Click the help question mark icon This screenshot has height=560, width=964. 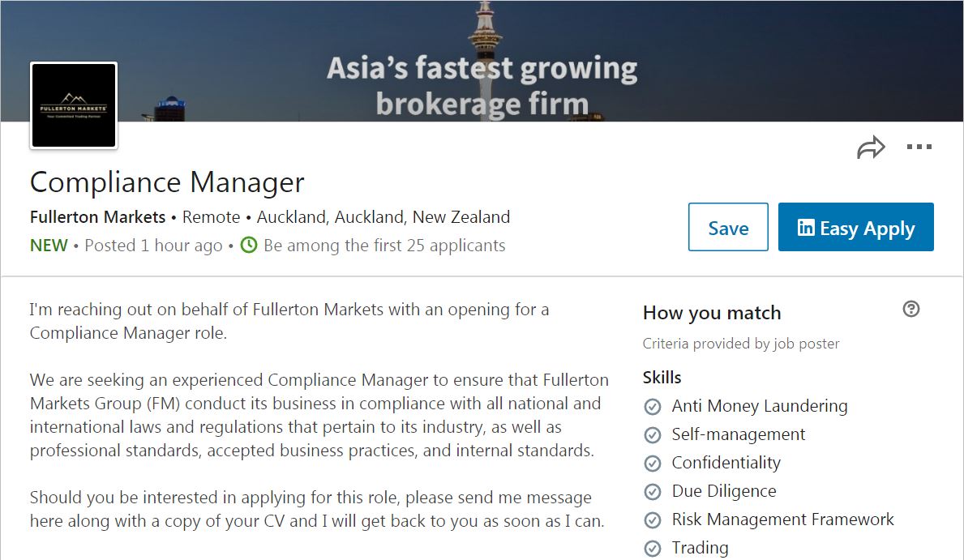(911, 309)
